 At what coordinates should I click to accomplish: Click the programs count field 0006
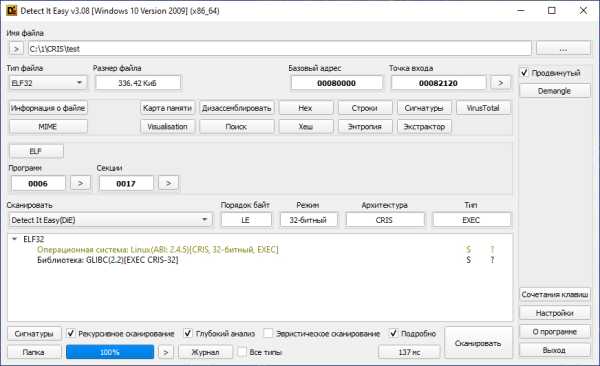(38, 183)
